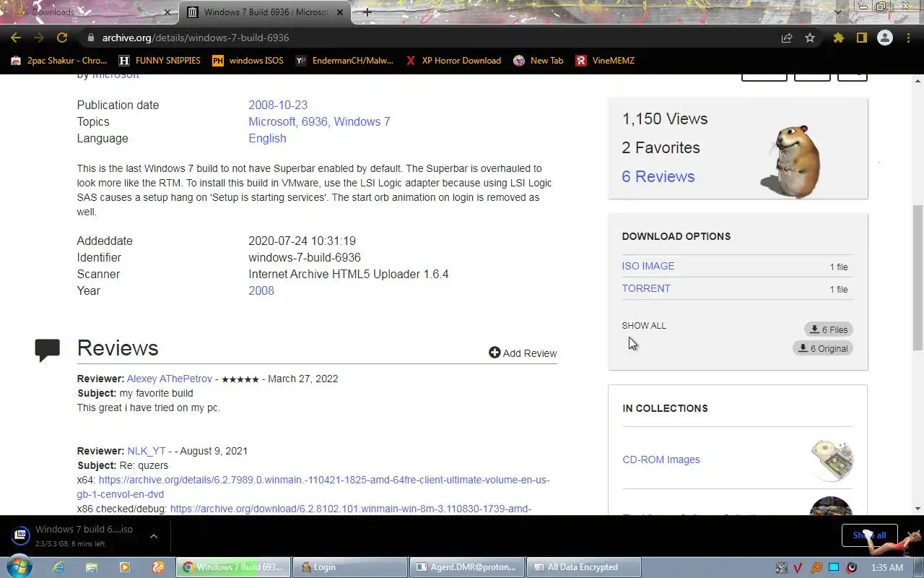Open the tab search chevron
Screen dimensions: 924x578
click(x=838, y=12)
